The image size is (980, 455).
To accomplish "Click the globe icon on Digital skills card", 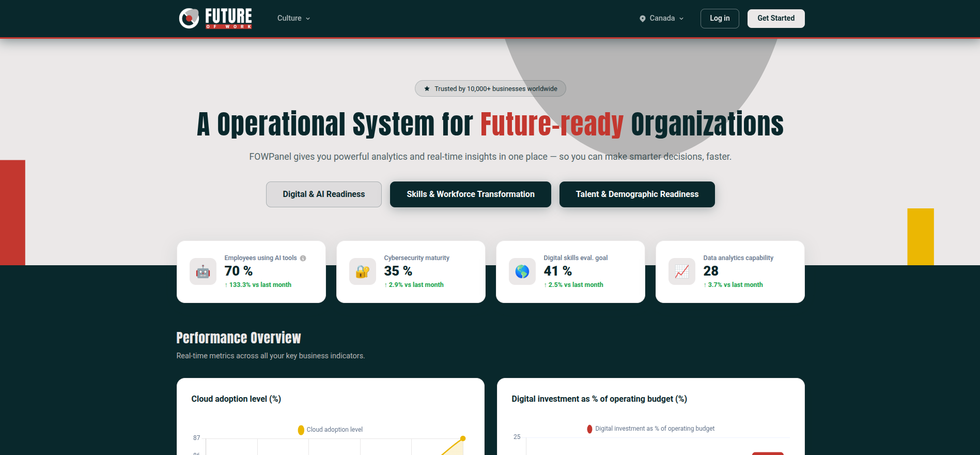I will point(522,271).
